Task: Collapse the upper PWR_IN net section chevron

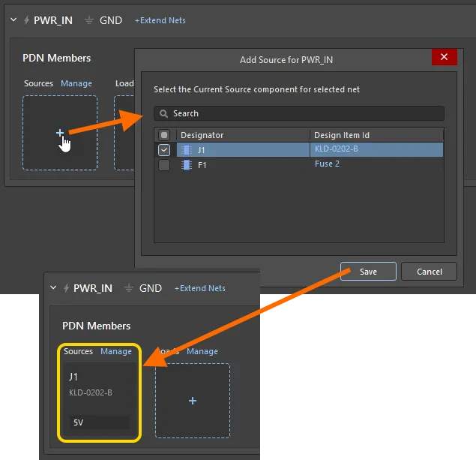Action: click(13, 20)
